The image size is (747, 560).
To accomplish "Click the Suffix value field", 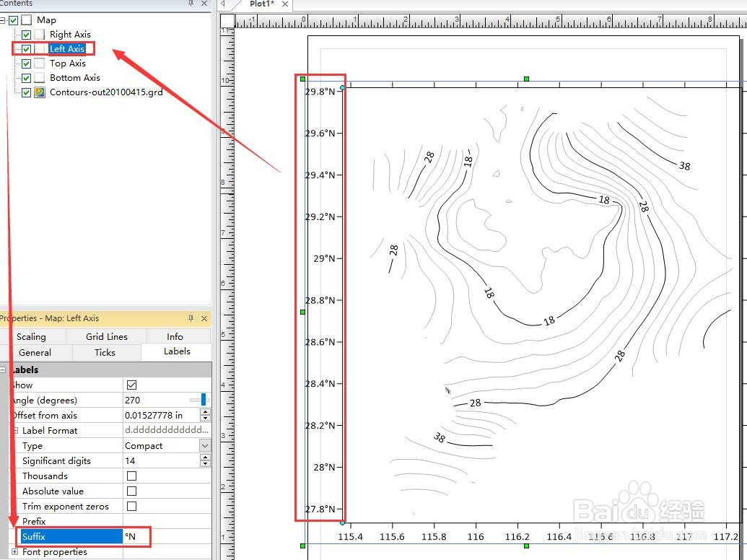I will pyautogui.click(x=167, y=537).
